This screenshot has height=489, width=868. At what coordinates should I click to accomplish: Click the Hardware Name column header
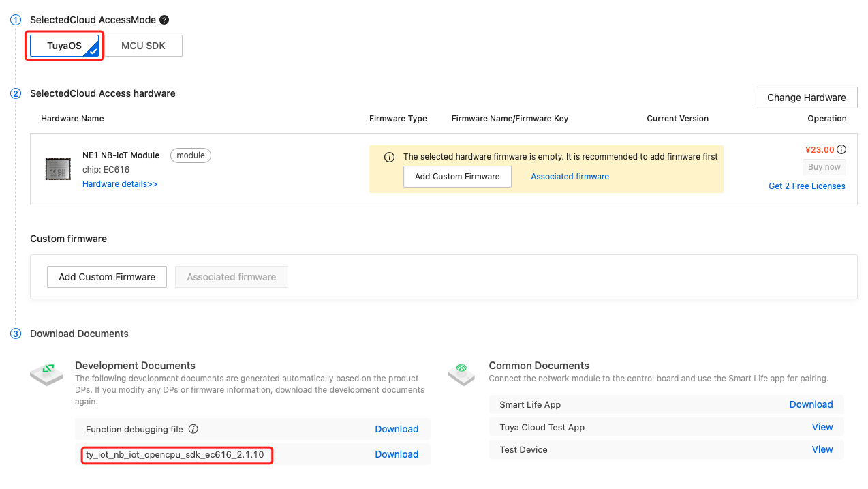coord(72,119)
